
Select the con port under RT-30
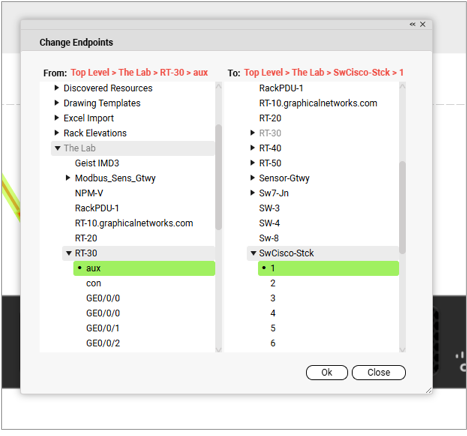(94, 283)
